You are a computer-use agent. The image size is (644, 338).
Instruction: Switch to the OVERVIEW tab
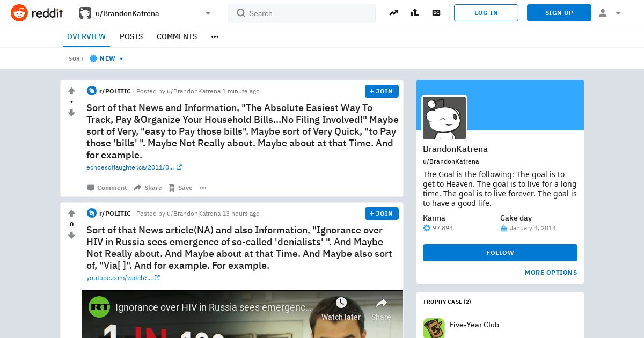tap(86, 36)
